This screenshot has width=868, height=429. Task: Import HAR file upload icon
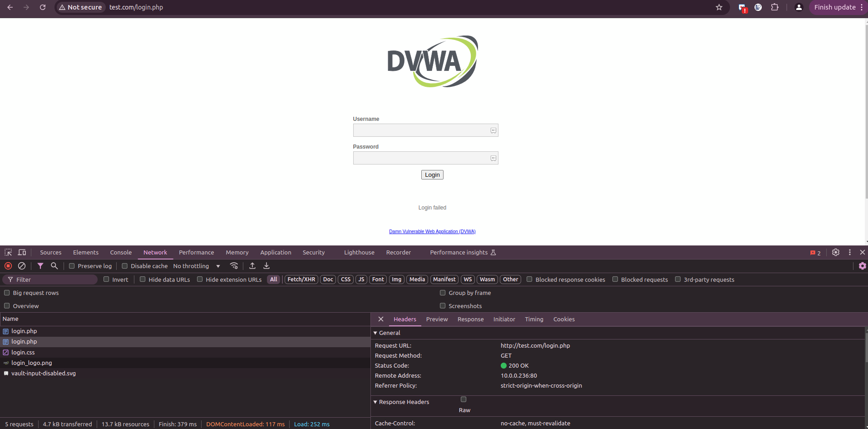pyautogui.click(x=252, y=266)
